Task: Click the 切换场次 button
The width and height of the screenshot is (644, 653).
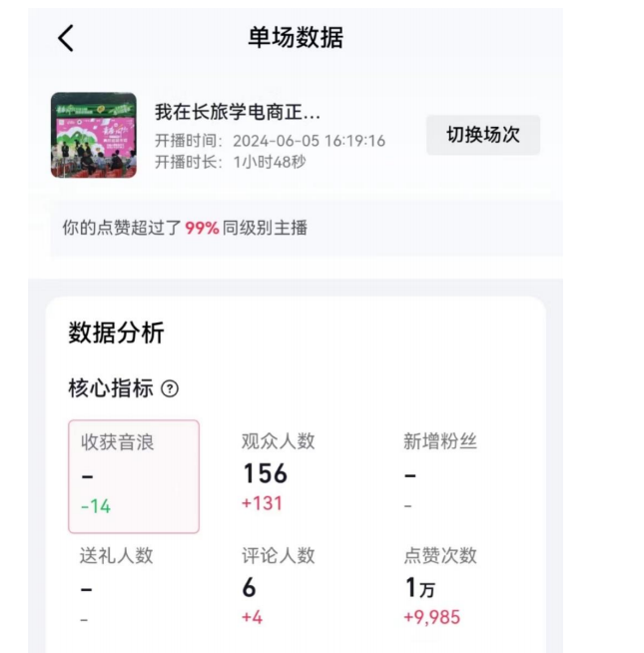Action: click(483, 135)
